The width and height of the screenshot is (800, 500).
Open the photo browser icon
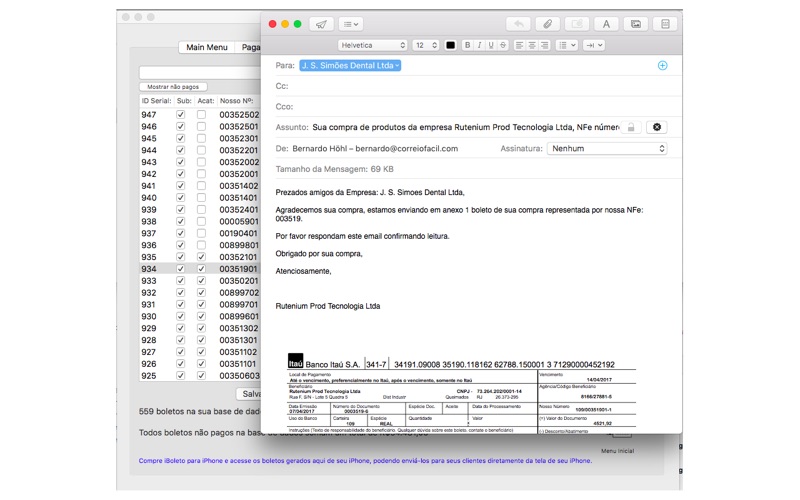point(636,24)
